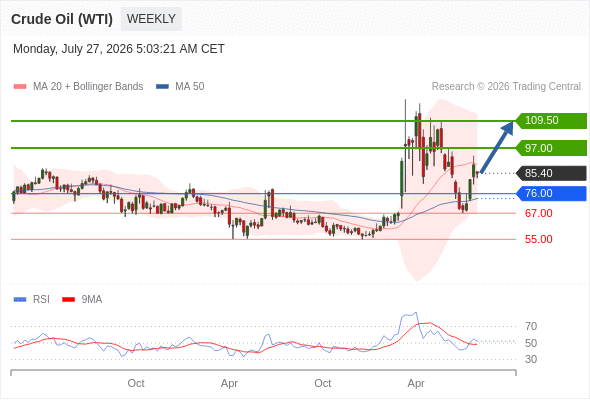This screenshot has width=590, height=400.
Task: Click the red 9MA legend swatch
Action: point(68,300)
